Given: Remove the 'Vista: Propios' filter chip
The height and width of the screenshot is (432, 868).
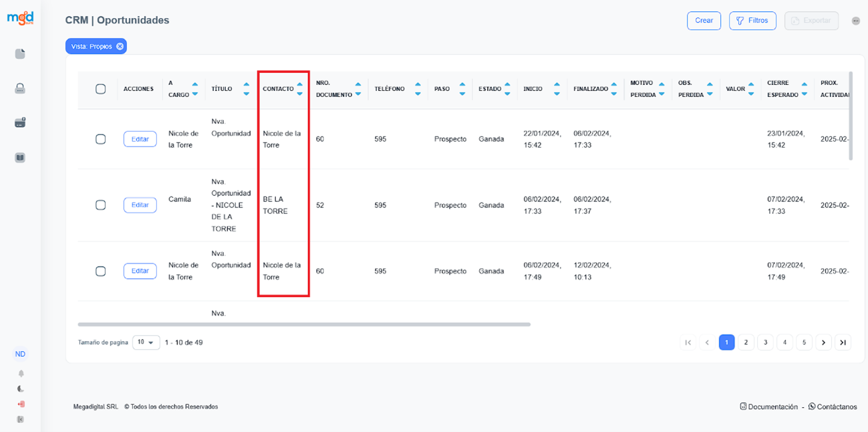Looking at the screenshot, I should pyautogui.click(x=120, y=46).
